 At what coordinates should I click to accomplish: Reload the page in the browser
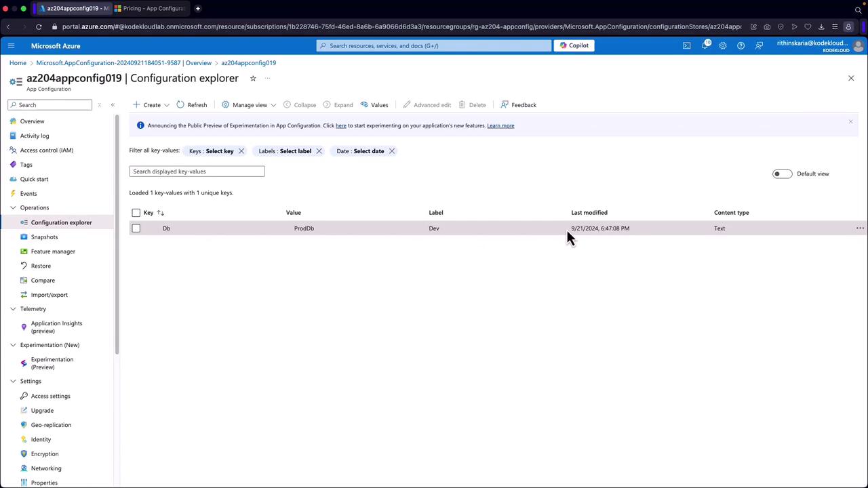click(x=39, y=26)
